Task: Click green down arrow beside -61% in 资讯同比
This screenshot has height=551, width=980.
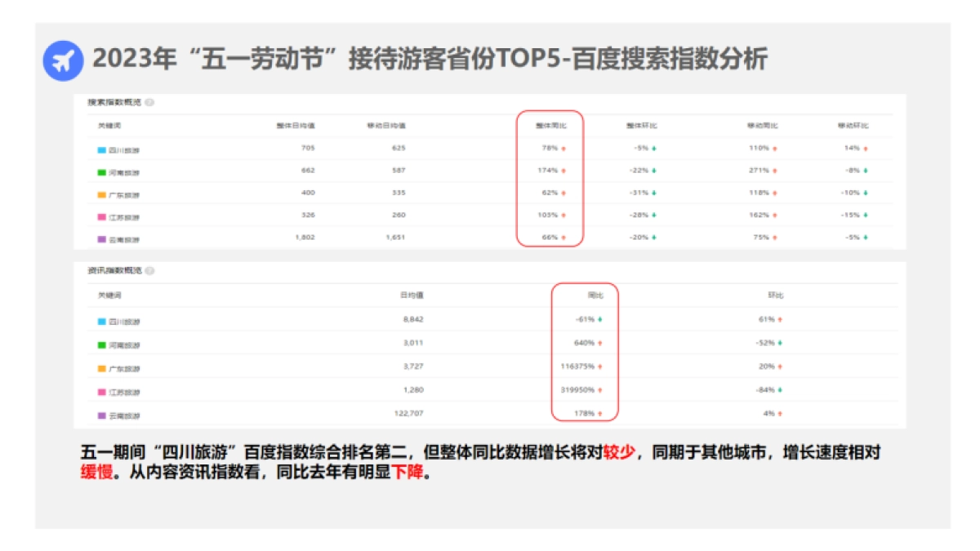Action: [x=600, y=320]
